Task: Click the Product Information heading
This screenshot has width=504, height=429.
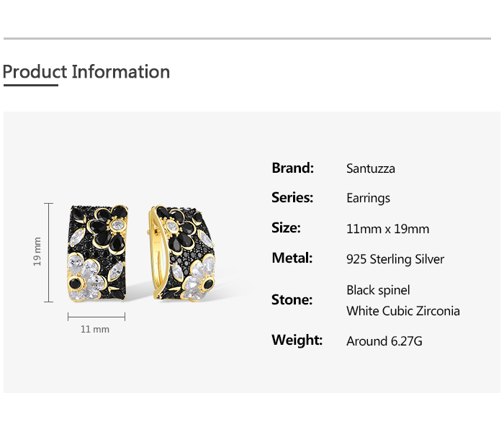Action: (86, 72)
